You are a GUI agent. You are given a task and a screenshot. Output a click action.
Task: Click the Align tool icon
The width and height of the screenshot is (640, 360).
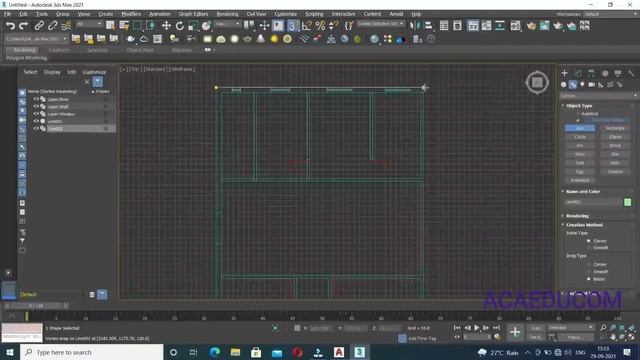[428, 26]
